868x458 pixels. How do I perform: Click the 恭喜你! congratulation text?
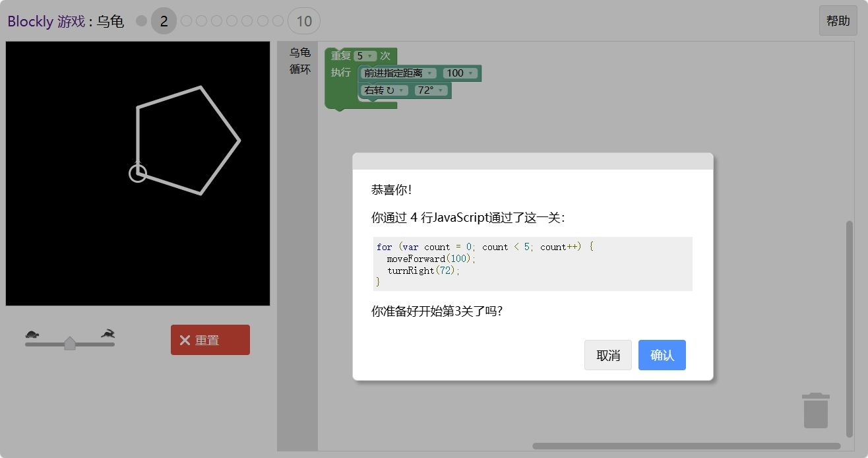coord(391,189)
